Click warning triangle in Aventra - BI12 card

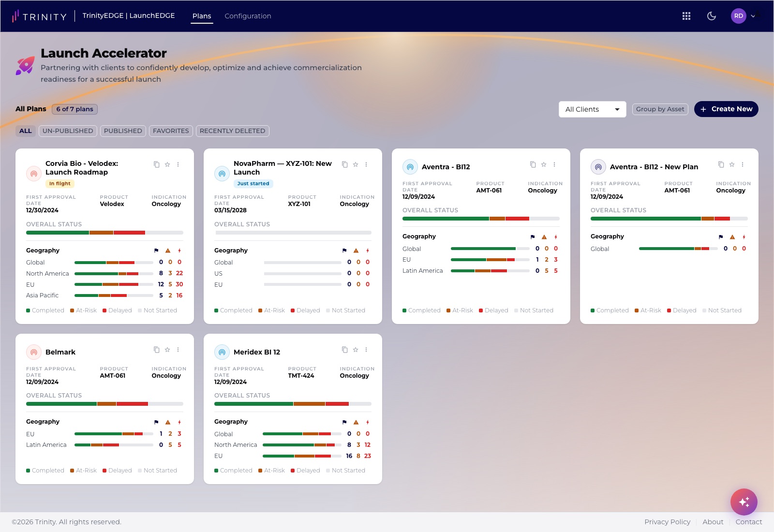click(544, 237)
